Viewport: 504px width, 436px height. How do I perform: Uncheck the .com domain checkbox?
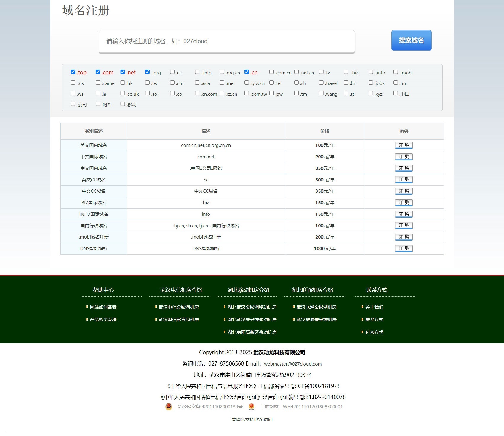[x=98, y=72]
